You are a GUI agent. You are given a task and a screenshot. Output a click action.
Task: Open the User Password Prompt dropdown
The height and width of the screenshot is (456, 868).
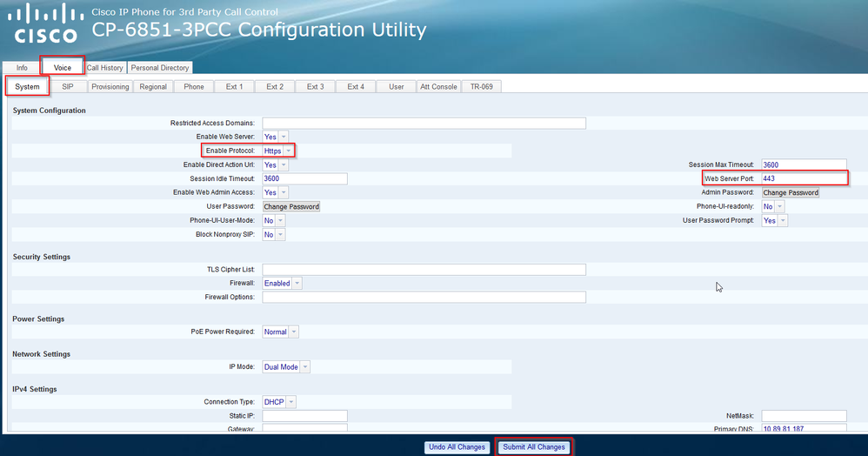pos(774,220)
